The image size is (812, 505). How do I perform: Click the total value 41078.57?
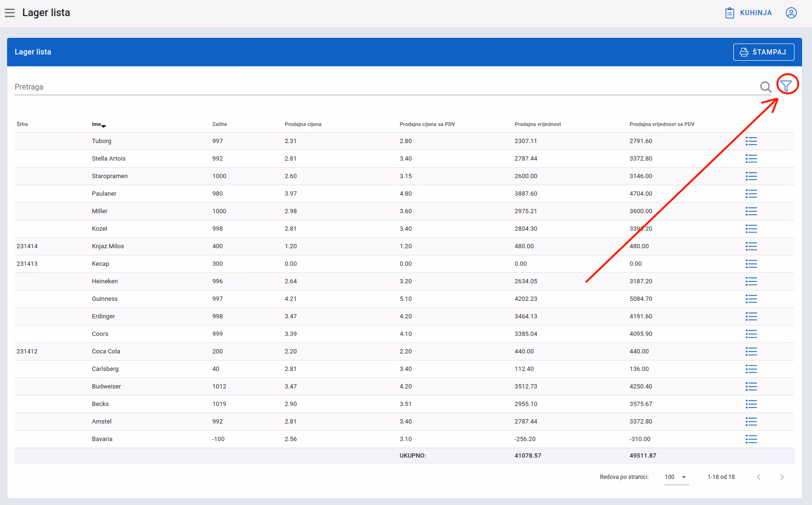click(528, 456)
